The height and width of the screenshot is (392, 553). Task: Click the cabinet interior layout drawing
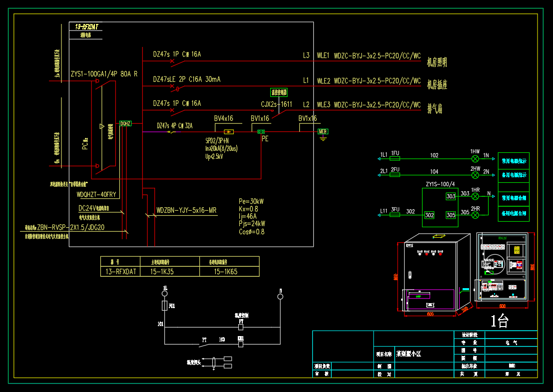[x=502, y=267]
